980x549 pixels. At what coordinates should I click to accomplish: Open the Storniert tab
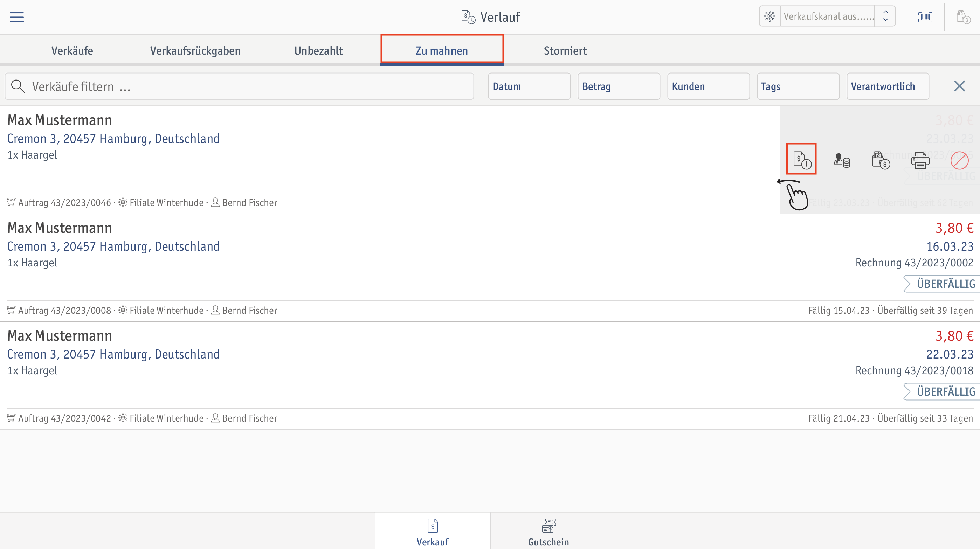pos(565,50)
